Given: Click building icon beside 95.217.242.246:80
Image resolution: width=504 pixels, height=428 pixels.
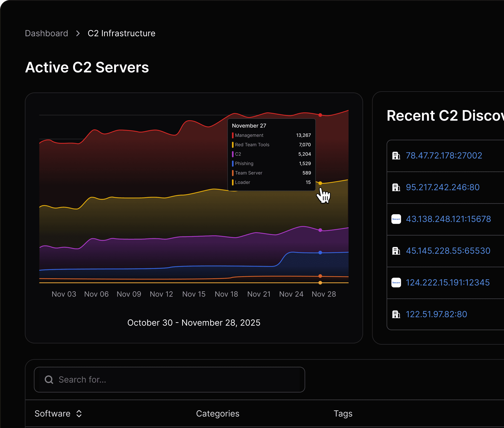Looking at the screenshot, I should coord(396,187).
